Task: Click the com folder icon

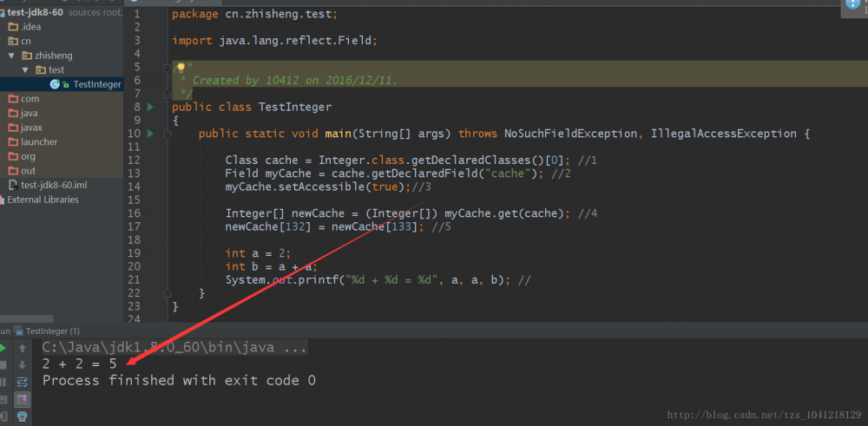Action: [x=13, y=99]
